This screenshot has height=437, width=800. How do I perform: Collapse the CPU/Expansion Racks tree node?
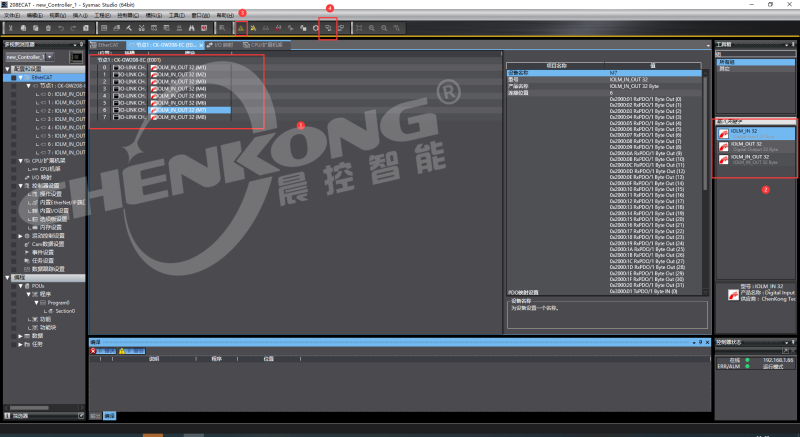coord(20,161)
